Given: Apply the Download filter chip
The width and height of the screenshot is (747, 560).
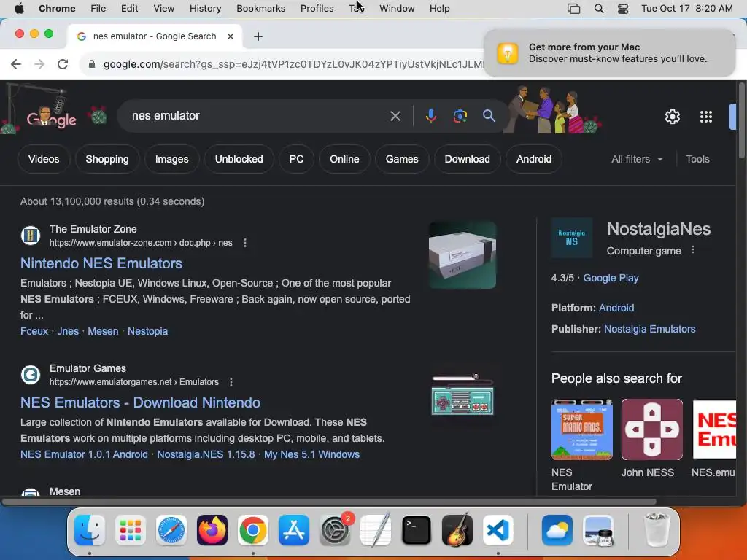Looking at the screenshot, I should pyautogui.click(x=468, y=159).
